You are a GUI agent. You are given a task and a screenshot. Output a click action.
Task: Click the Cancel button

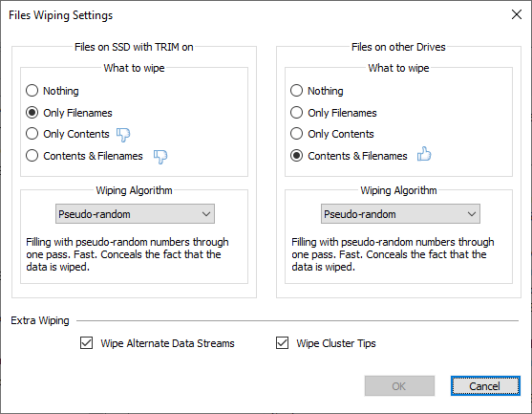(x=485, y=386)
